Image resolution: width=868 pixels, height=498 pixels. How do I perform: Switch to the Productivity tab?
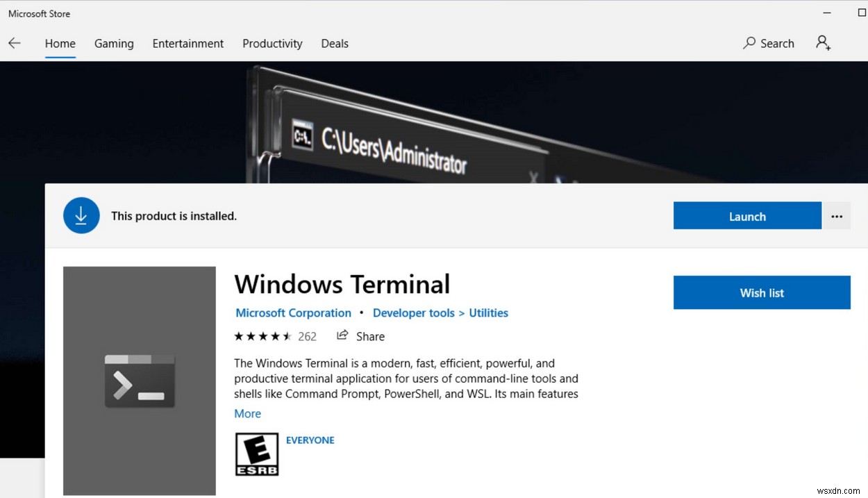click(272, 43)
